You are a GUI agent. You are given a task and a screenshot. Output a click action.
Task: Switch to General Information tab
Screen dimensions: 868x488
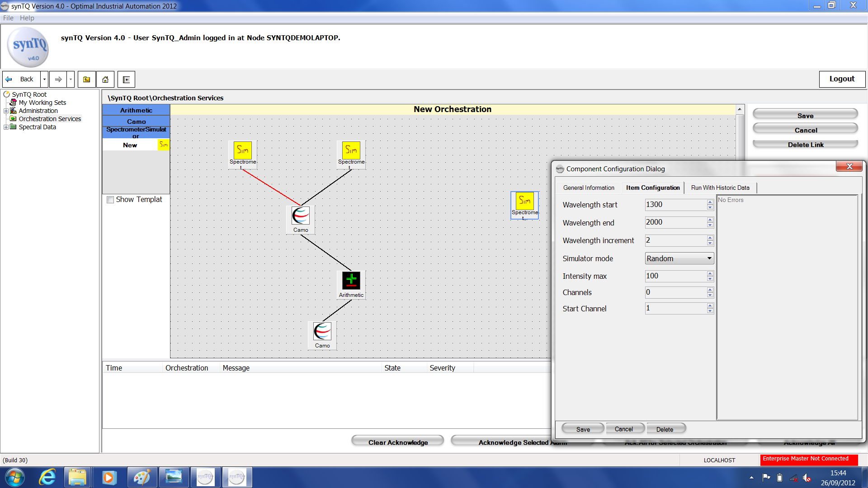pyautogui.click(x=589, y=188)
